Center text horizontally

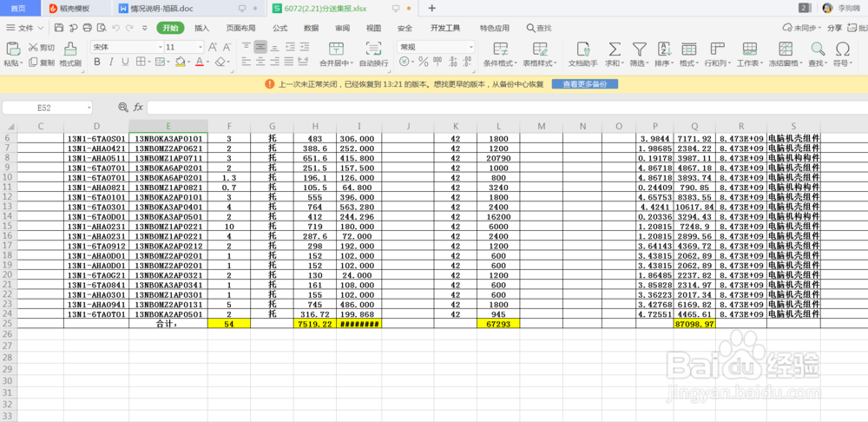[x=260, y=62]
